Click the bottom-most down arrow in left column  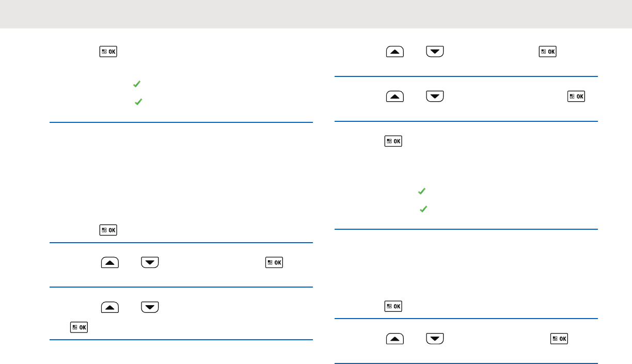[150, 308]
